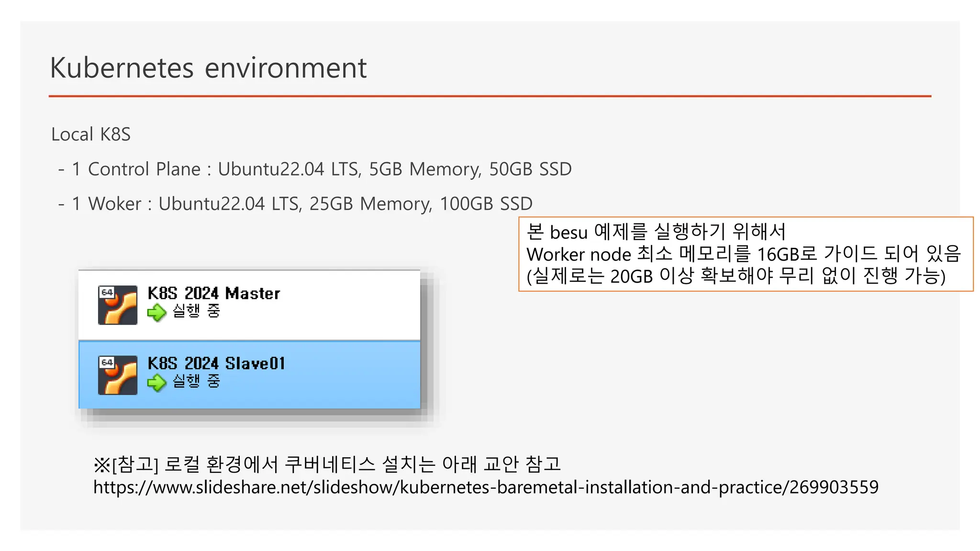
Task: Click Slave01's 실행 중 status text
Action: tap(196, 381)
